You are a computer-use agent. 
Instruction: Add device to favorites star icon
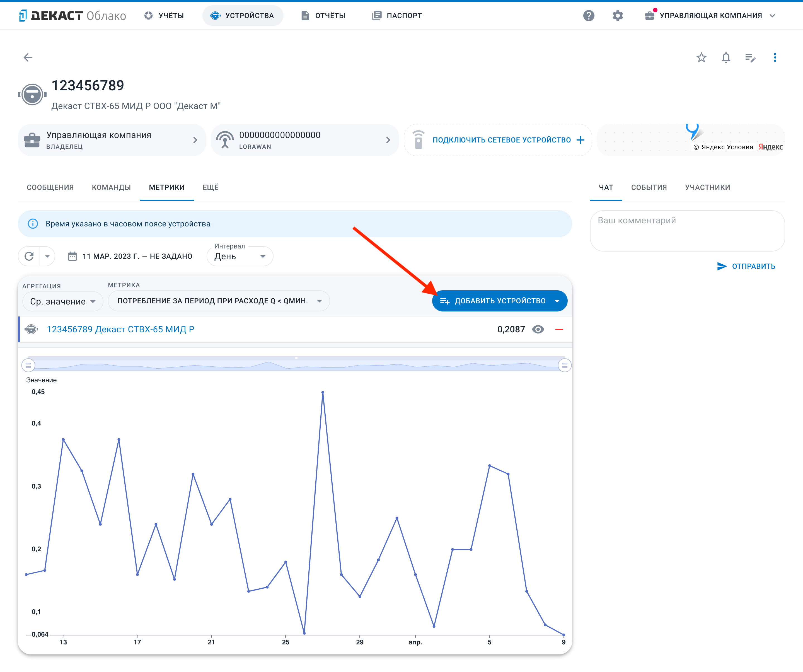(701, 57)
